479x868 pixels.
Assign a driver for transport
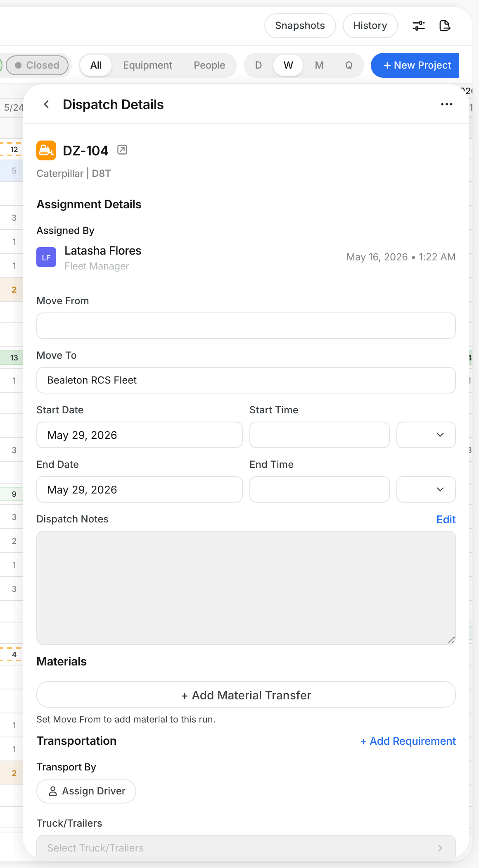point(86,791)
